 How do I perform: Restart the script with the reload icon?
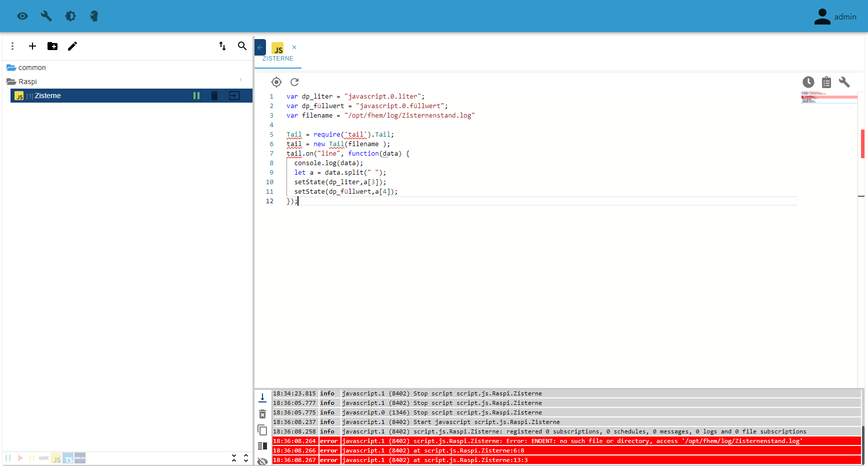(294, 82)
